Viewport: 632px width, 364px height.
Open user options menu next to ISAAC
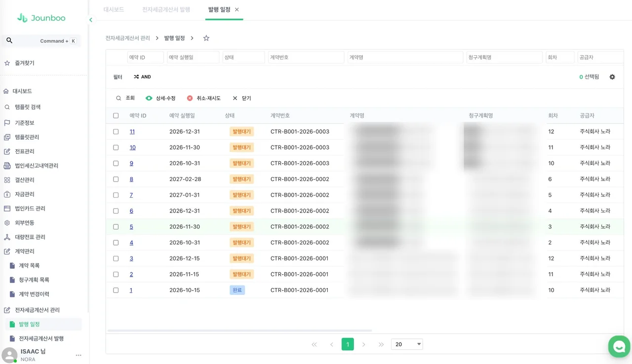(79, 355)
